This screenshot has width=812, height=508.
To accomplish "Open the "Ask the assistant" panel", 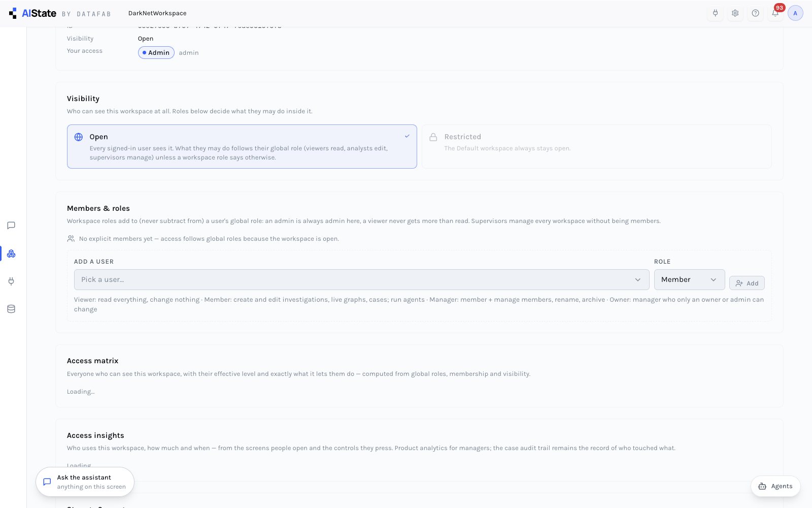I will pos(85,482).
